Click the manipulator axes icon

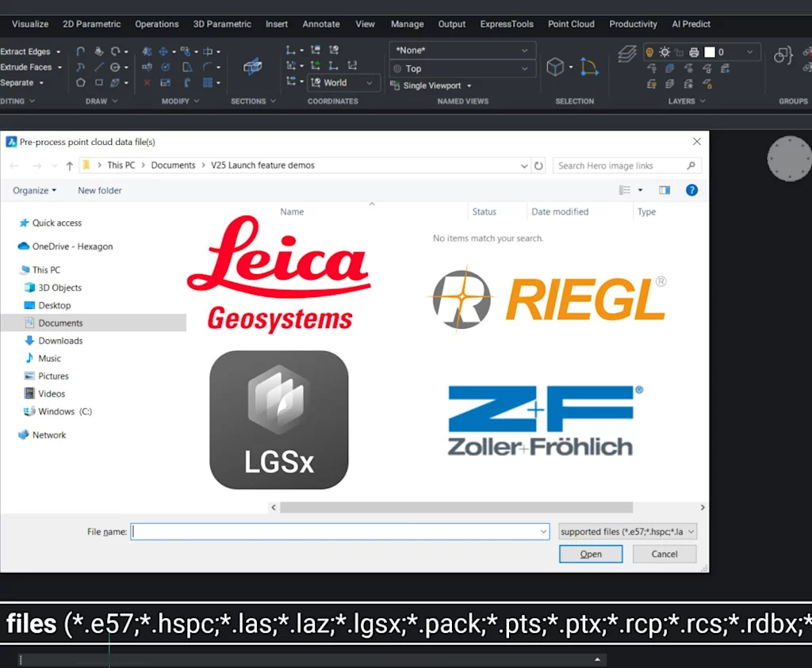[589, 67]
